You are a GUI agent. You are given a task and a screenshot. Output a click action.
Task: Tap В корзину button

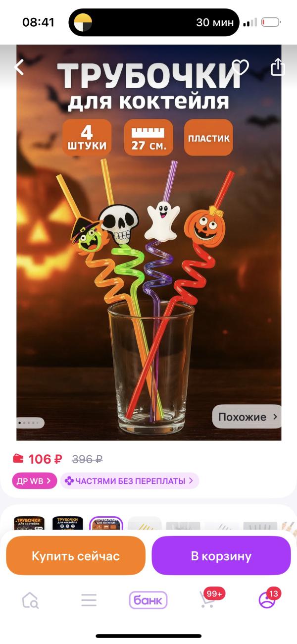pyautogui.click(x=221, y=556)
